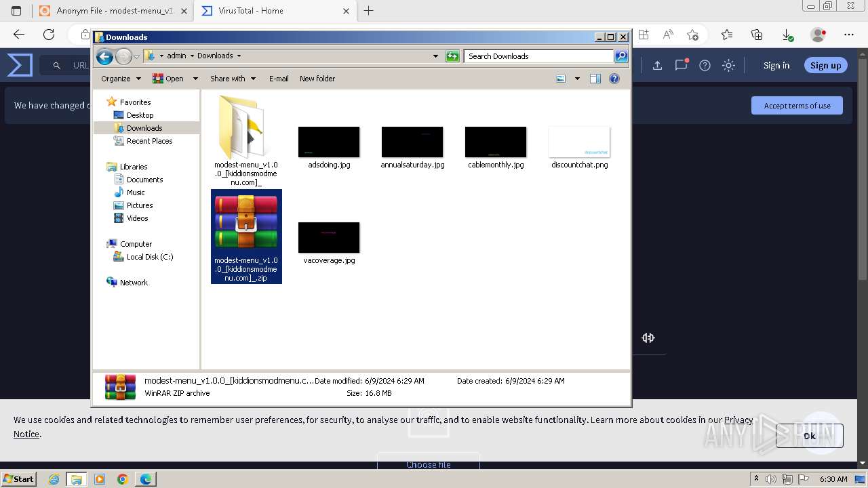Select Desktop in navigation pane
The image size is (868, 488).
[140, 115]
